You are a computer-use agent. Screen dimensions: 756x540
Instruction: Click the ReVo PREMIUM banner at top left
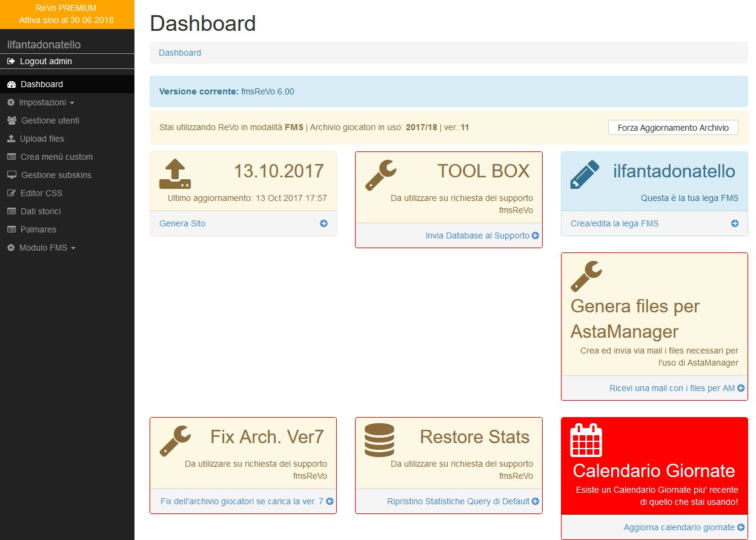pyautogui.click(x=67, y=14)
